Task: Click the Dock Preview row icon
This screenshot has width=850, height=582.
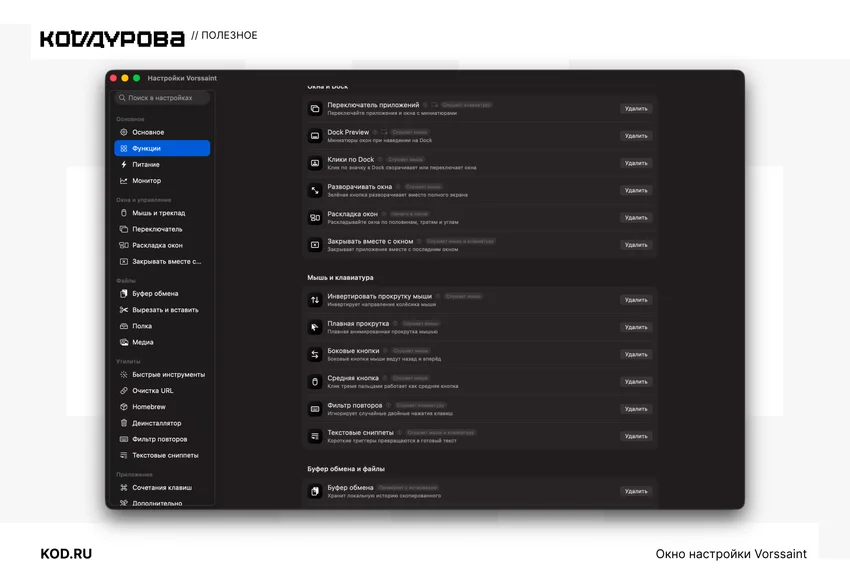Action: pyautogui.click(x=315, y=136)
